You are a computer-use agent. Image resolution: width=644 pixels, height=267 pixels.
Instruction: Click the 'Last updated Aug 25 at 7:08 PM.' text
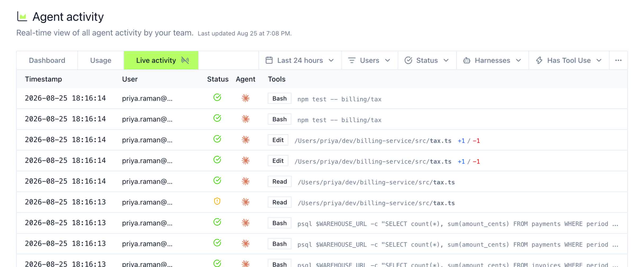[244, 33]
